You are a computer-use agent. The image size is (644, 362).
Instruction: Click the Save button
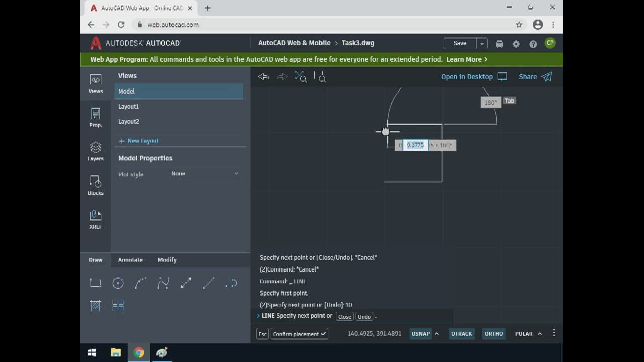pos(460,44)
